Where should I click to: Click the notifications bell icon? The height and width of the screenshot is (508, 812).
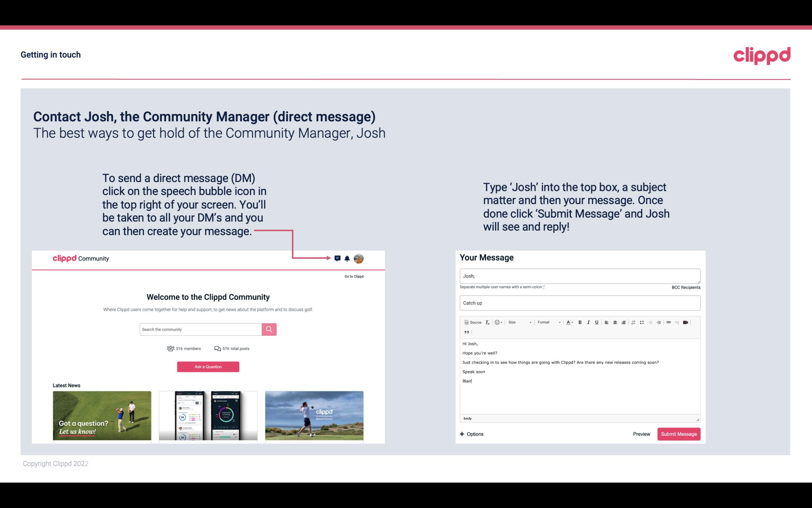[347, 259]
